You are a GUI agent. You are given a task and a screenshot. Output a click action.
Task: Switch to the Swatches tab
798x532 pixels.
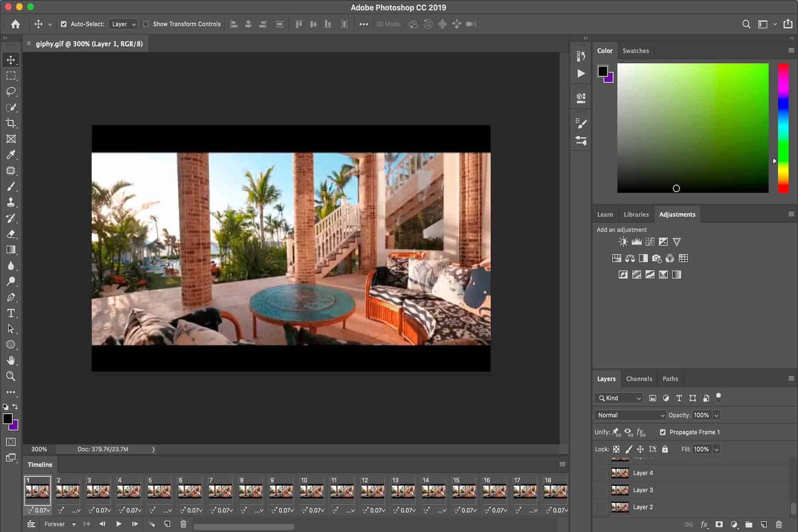[x=635, y=50]
